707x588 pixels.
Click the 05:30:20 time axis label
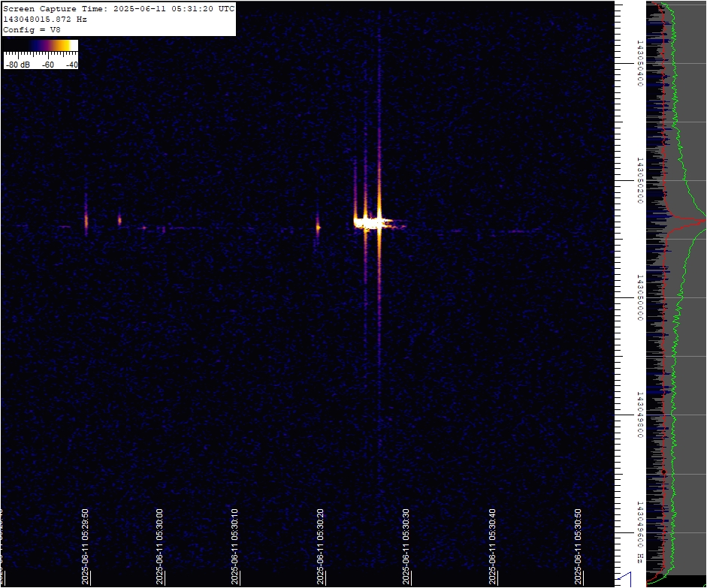coord(321,547)
